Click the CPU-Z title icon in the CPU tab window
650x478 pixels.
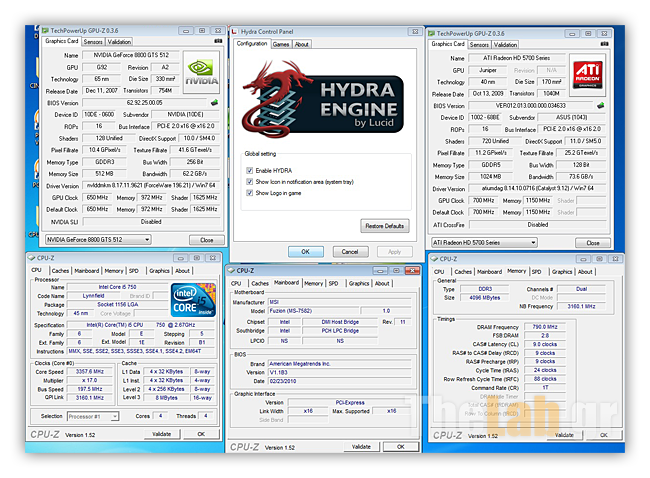tap(32, 258)
